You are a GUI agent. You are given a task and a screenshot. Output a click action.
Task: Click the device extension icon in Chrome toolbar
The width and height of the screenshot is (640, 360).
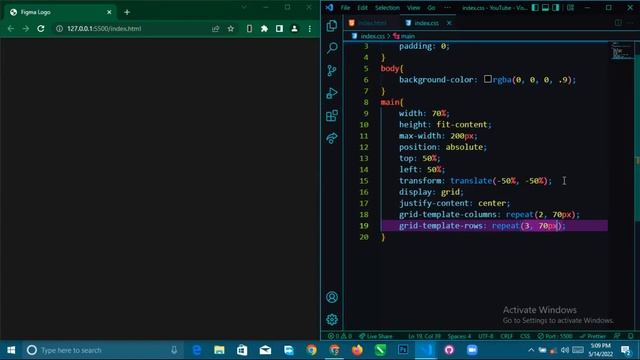pyautogui.click(x=249, y=29)
